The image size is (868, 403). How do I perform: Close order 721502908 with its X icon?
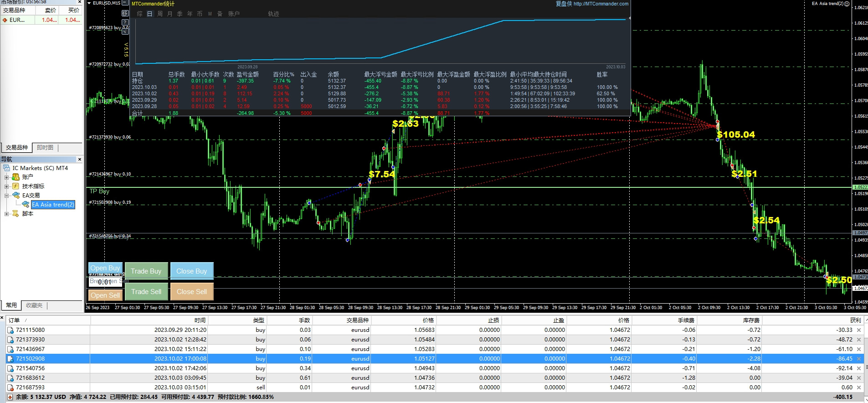tap(859, 359)
